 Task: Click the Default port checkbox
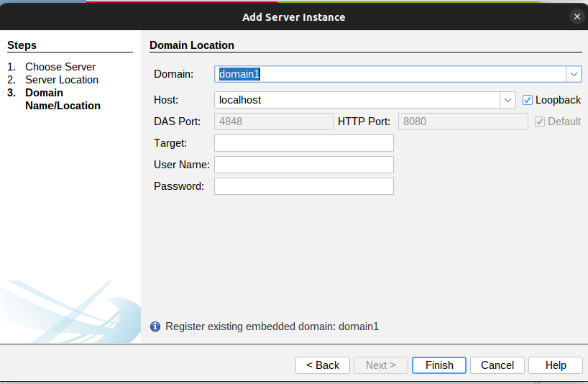(541, 122)
